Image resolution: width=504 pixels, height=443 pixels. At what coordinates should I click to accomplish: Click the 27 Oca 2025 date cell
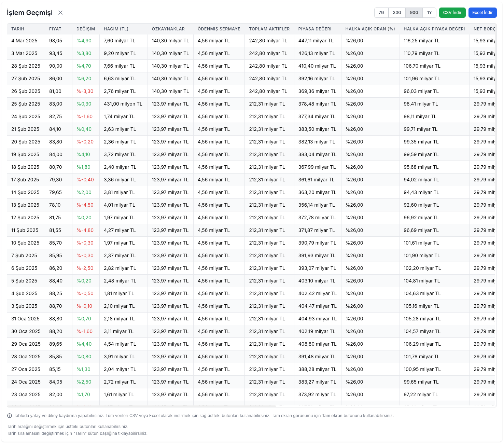pyautogui.click(x=26, y=369)
